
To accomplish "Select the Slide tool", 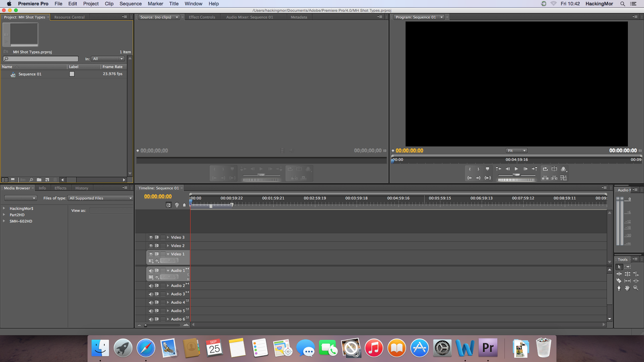I will pyautogui.click(x=636, y=281).
